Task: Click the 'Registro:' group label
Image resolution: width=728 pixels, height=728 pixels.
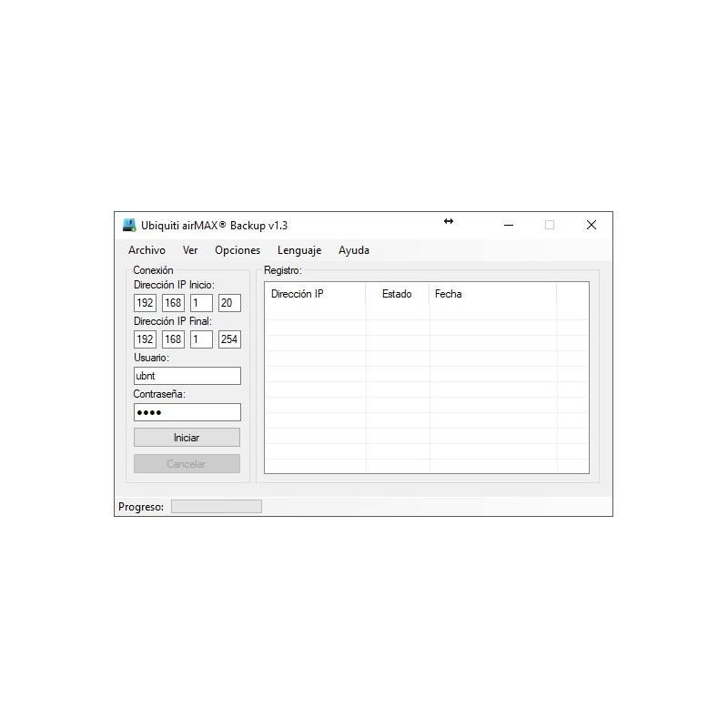Action: click(283, 270)
